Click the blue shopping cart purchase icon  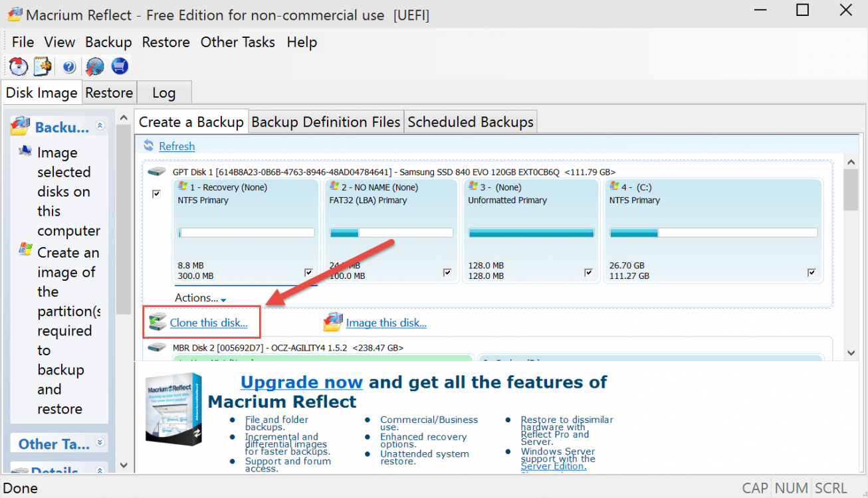click(x=120, y=66)
